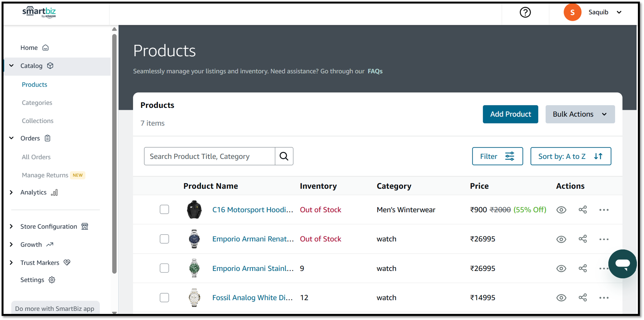This screenshot has height=320, width=644.
Task: Expand the Analytics section chevron
Action: point(11,192)
